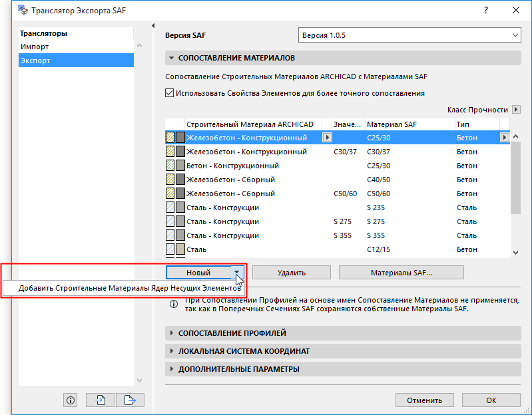
Task: Click the Удалить button
Action: pos(292,273)
